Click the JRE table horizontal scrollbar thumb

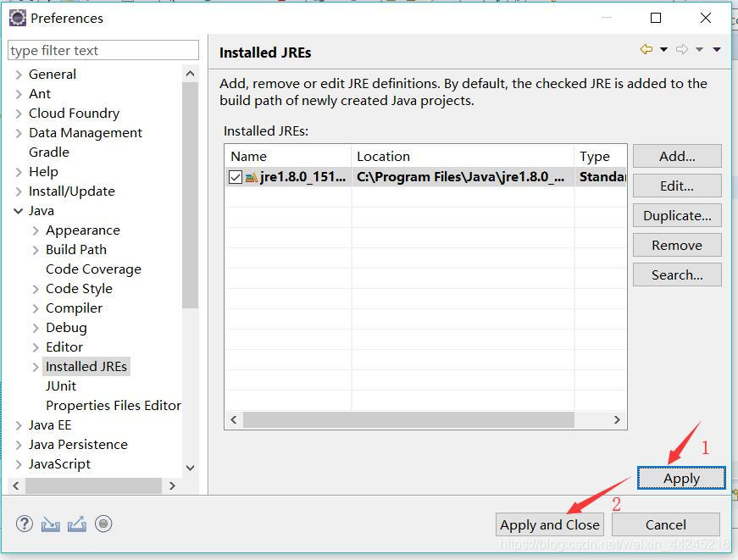[x=408, y=419]
